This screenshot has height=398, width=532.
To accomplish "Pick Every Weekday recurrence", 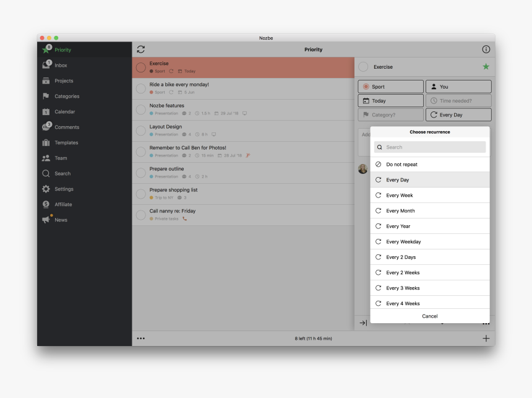I will pos(430,241).
